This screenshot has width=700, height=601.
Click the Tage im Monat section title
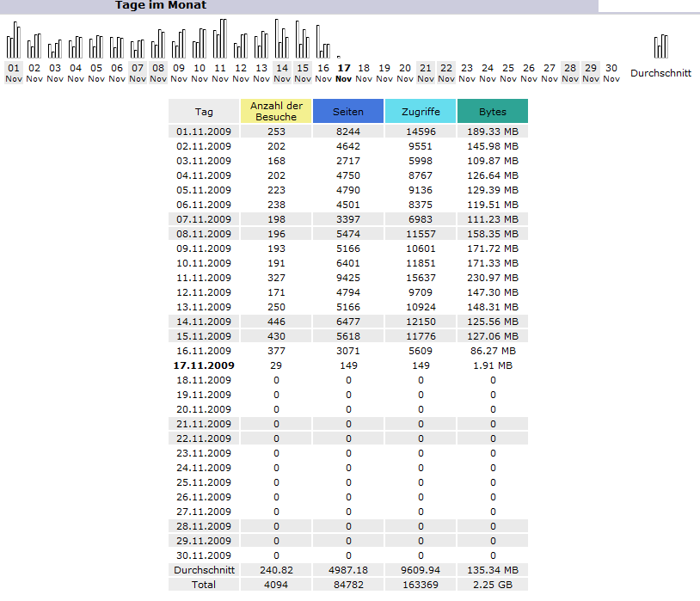pyautogui.click(x=161, y=5)
